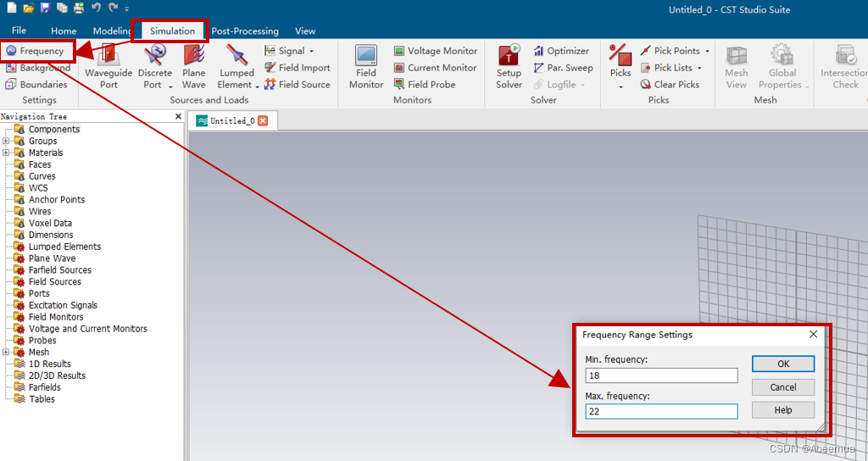Image resolution: width=868 pixels, height=461 pixels.
Task: Close the Navigation Tree panel
Action: coord(178,116)
